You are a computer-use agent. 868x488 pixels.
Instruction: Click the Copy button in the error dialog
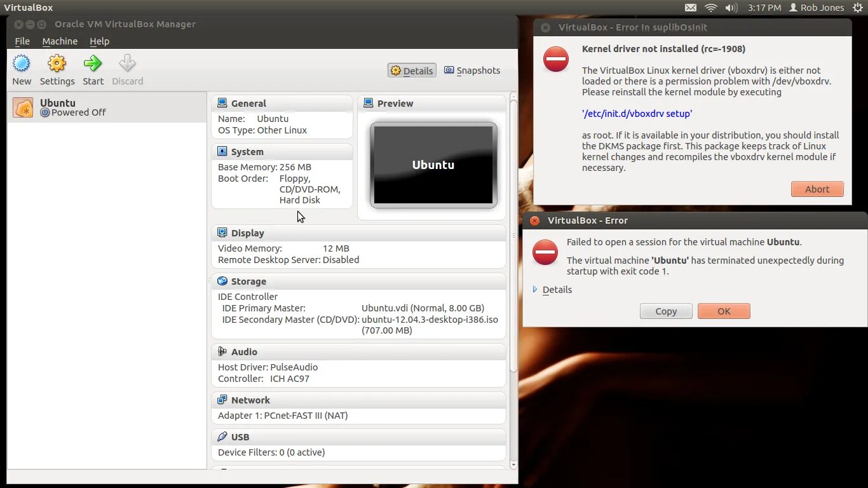[666, 311]
